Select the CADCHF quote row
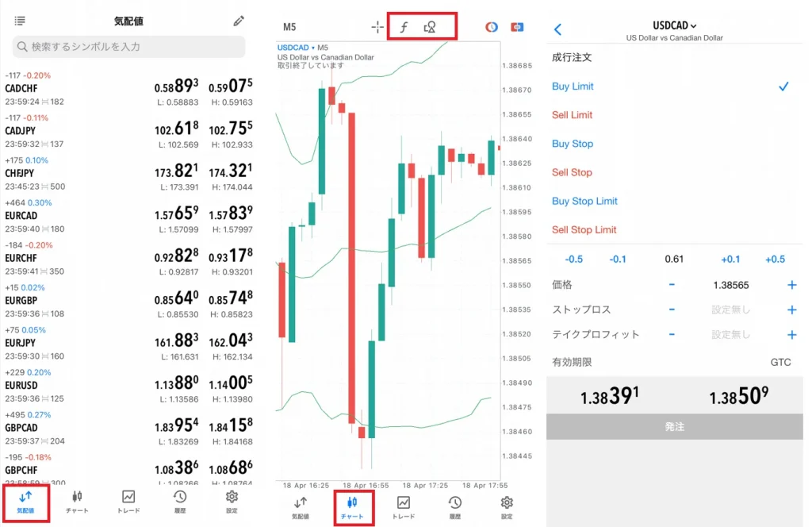 click(129, 89)
